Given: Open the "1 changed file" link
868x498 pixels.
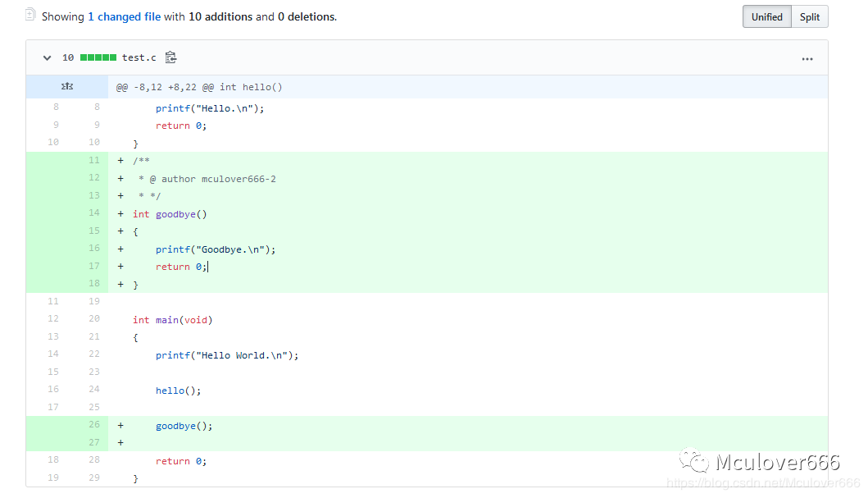Looking at the screenshot, I should (124, 16).
